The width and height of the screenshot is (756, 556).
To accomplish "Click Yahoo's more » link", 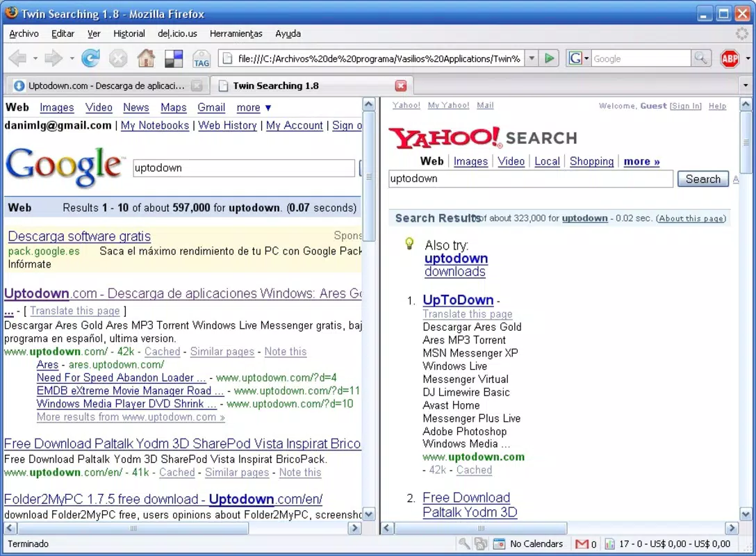I will click(x=642, y=161).
